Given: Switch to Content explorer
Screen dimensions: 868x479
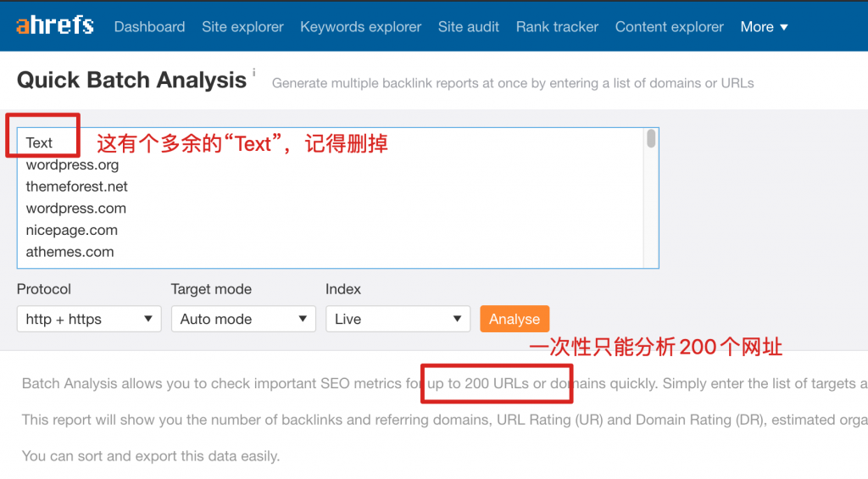Looking at the screenshot, I should tap(669, 26).
